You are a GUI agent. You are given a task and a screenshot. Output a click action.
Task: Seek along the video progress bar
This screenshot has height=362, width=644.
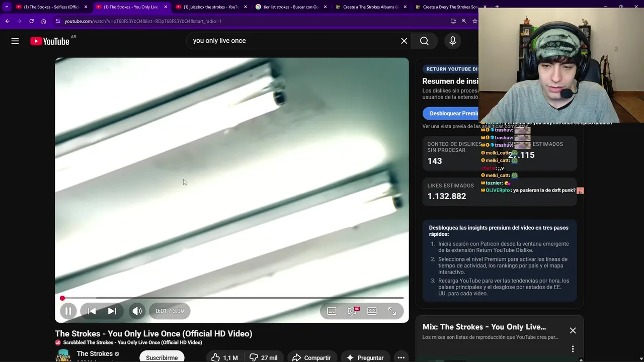pos(232,298)
